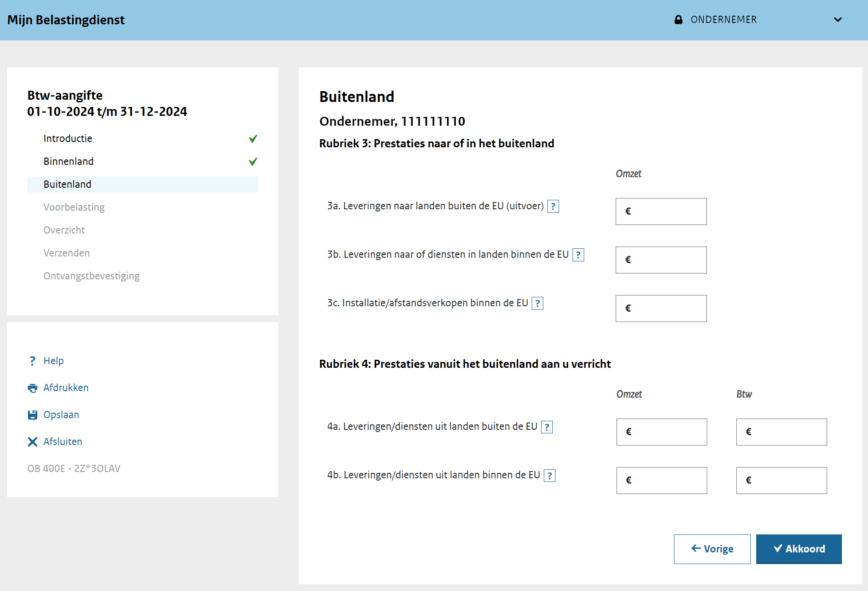Click the printer icon for Afdrukken
Screen dimensions: 868x591
[x=32, y=388]
